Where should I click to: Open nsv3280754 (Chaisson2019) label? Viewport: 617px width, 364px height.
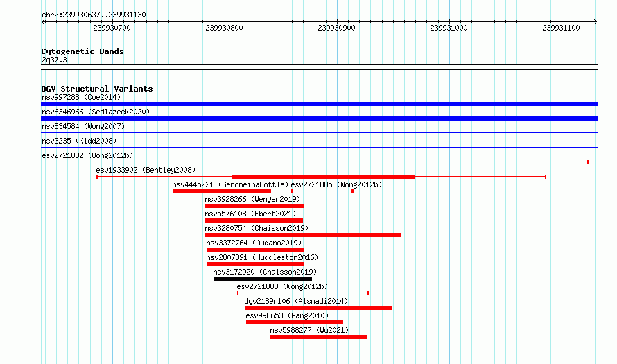point(257,228)
